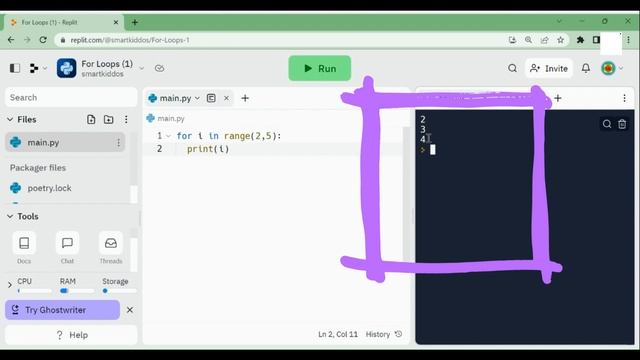Viewport: 640px width, 360px height.
Task: Expand the For Loops (1) title dropdown
Action: 142,68
